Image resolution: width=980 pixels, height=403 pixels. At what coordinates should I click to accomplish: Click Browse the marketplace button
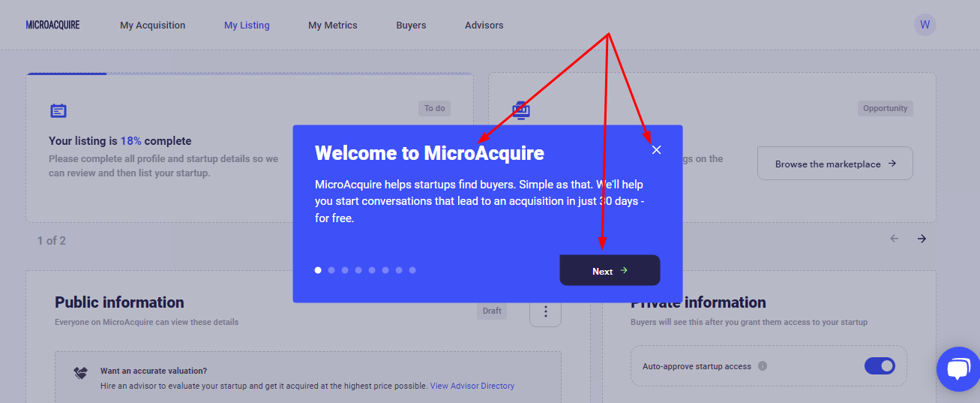pos(835,164)
